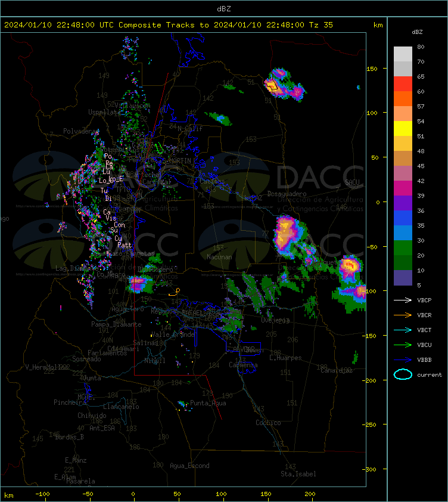Click the 200 tick on the horizontal axis
Viewport: 448px width, 502px height.
310,494
